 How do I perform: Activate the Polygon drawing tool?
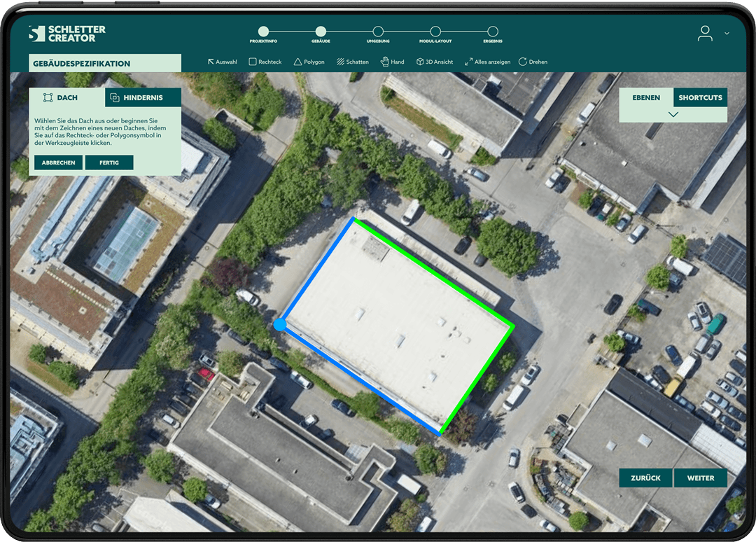click(309, 62)
